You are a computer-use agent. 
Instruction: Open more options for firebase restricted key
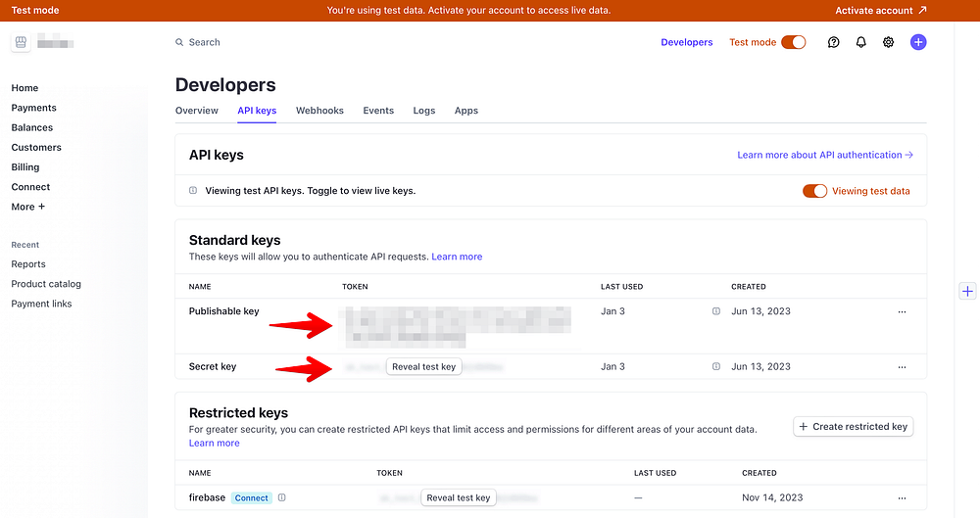coord(902,498)
